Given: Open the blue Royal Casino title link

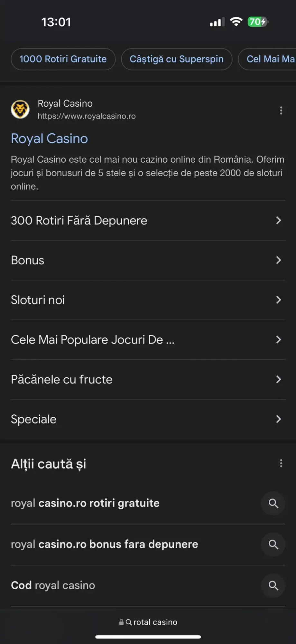Looking at the screenshot, I should pyautogui.click(x=50, y=138).
